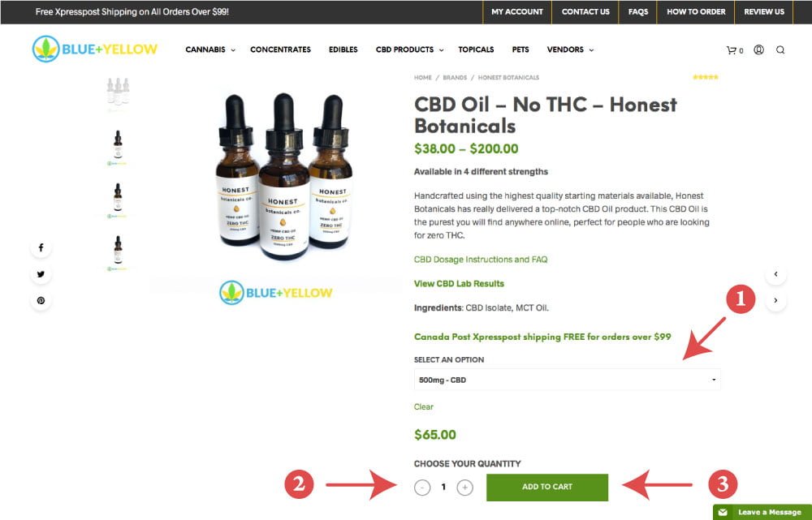The height and width of the screenshot is (520, 812).
Task: Expand the CBD Products menu
Action: tap(409, 49)
